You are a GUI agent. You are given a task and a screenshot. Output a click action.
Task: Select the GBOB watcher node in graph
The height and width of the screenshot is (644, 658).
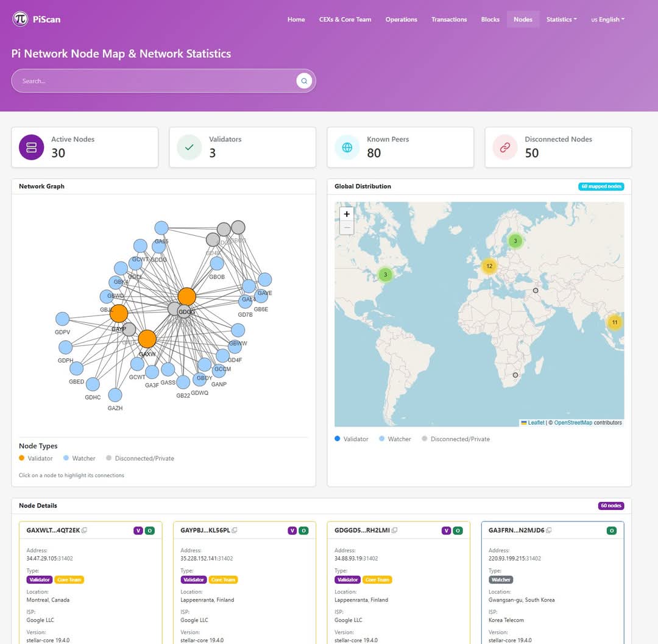[217, 263]
